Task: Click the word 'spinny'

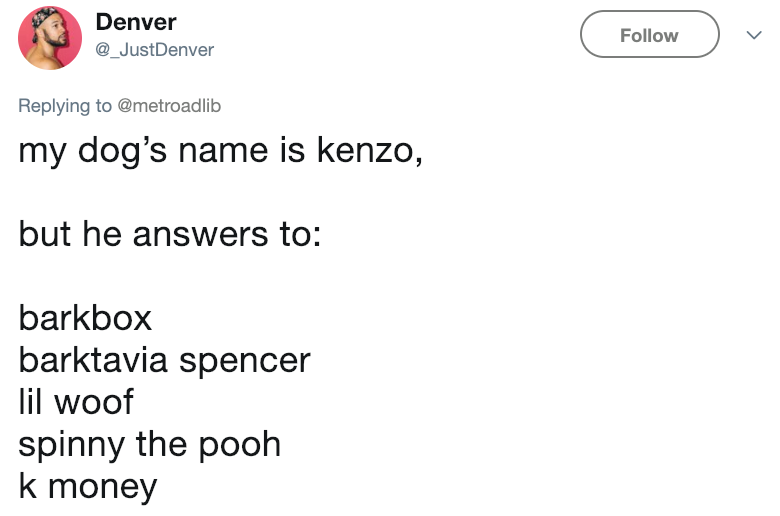Action: (72, 446)
